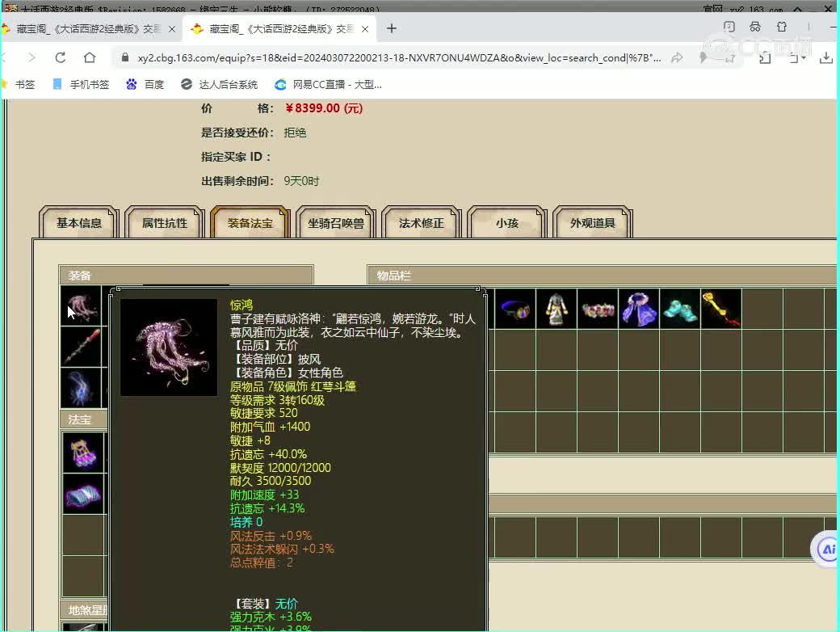Open the floating Ai assistant button
The image size is (840, 632).
826,549
